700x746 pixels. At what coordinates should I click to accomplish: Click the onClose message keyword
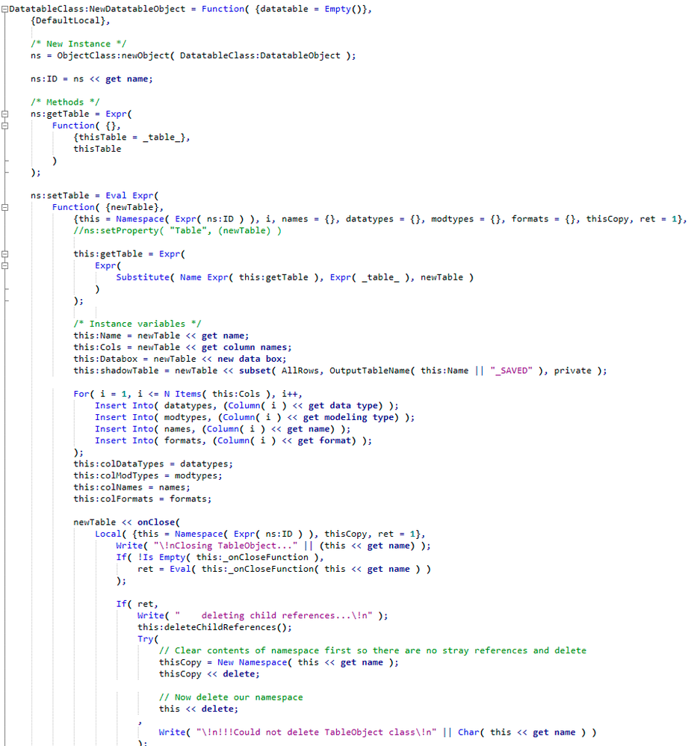click(x=156, y=522)
